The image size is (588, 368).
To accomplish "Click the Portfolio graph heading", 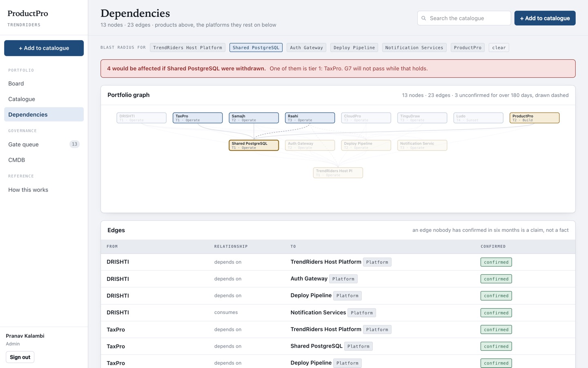I will coord(129,95).
